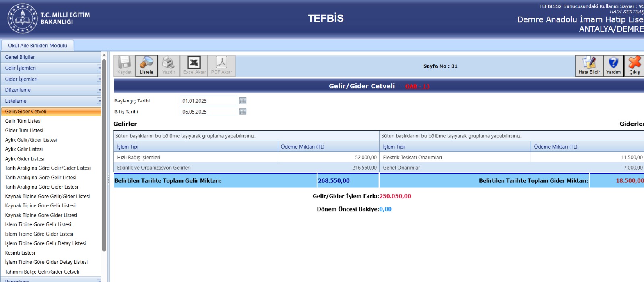Open Aylik Gelir/Gider Listesi
This screenshot has height=282, width=644.
click(x=31, y=140)
